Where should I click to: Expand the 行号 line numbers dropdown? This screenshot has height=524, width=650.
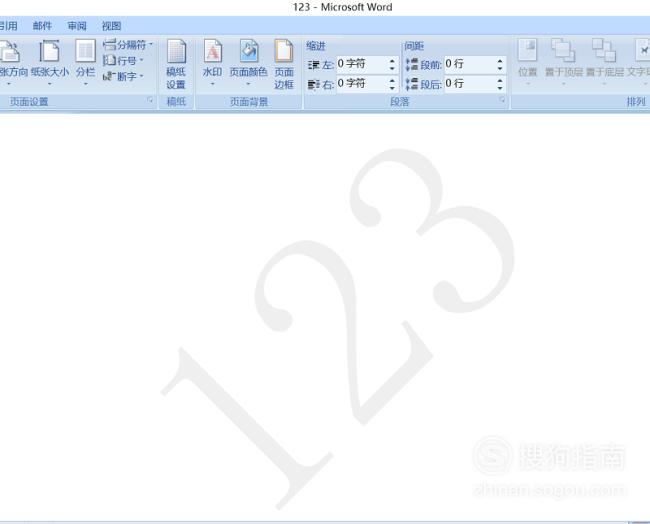(x=141, y=61)
